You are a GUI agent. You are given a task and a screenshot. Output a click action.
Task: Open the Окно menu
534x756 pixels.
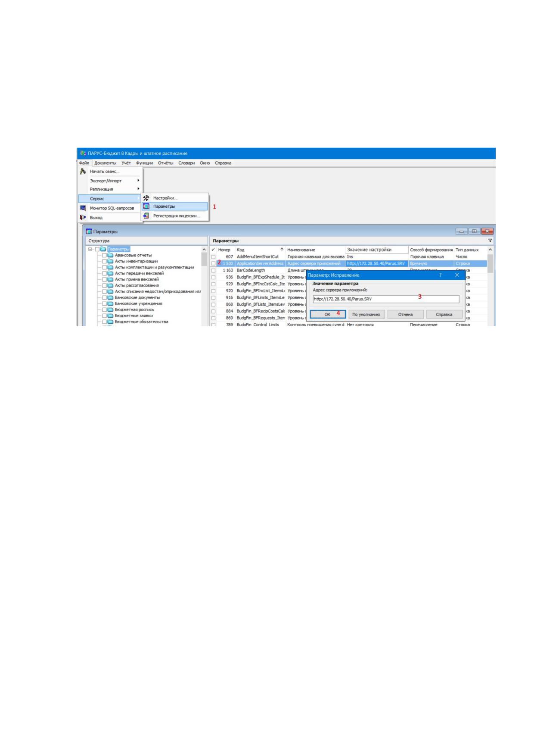coord(205,163)
